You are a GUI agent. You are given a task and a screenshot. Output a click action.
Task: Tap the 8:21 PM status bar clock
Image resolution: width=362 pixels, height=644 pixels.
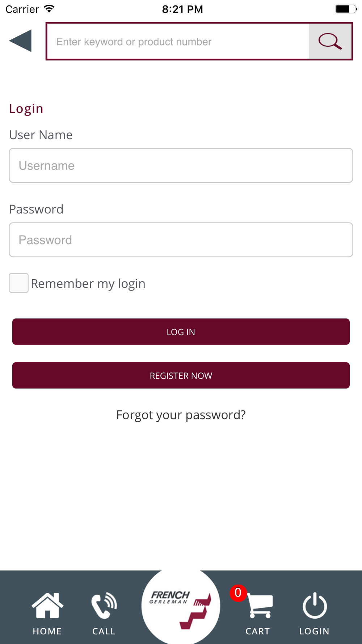182,9
